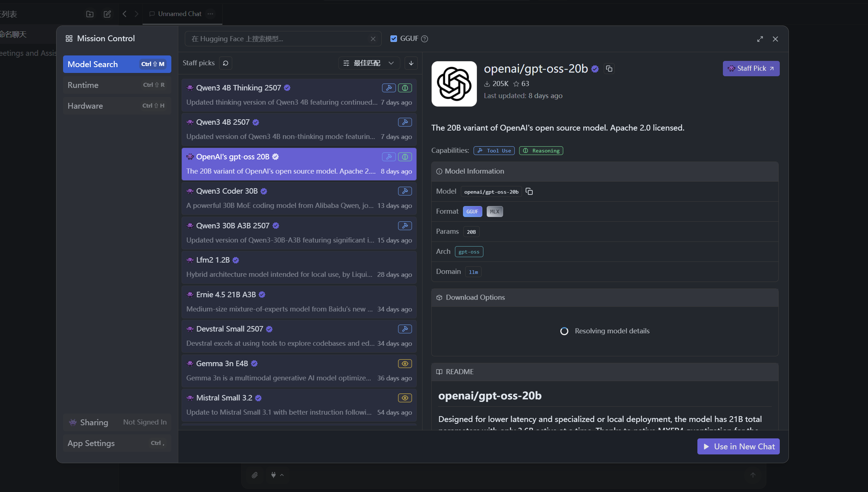Click the 20B params value tag
Screen dimensions: 868x492
471,232
